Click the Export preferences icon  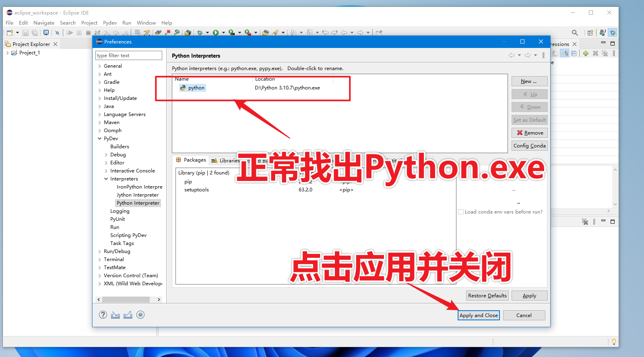point(128,315)
